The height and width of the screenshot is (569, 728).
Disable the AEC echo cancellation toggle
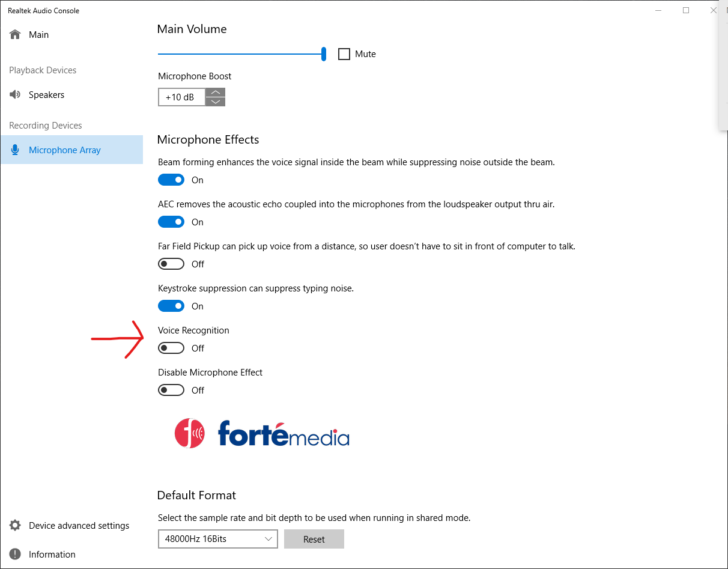171,222
